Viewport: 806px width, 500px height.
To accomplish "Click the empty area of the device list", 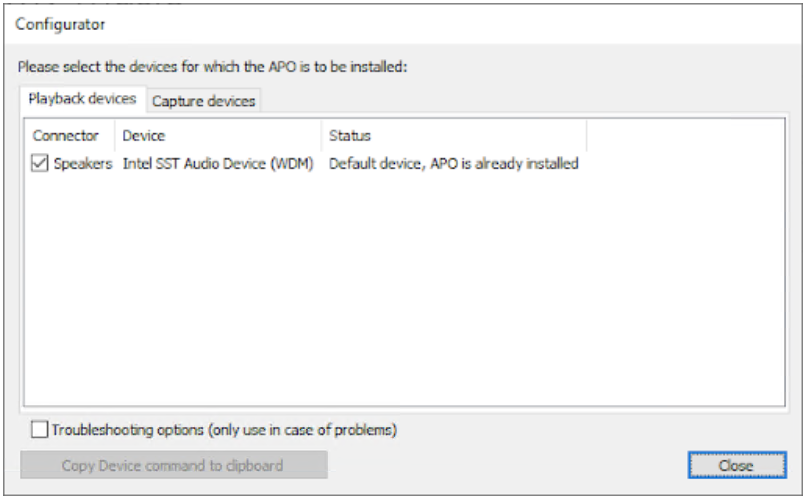I will (x=400, y=300).
